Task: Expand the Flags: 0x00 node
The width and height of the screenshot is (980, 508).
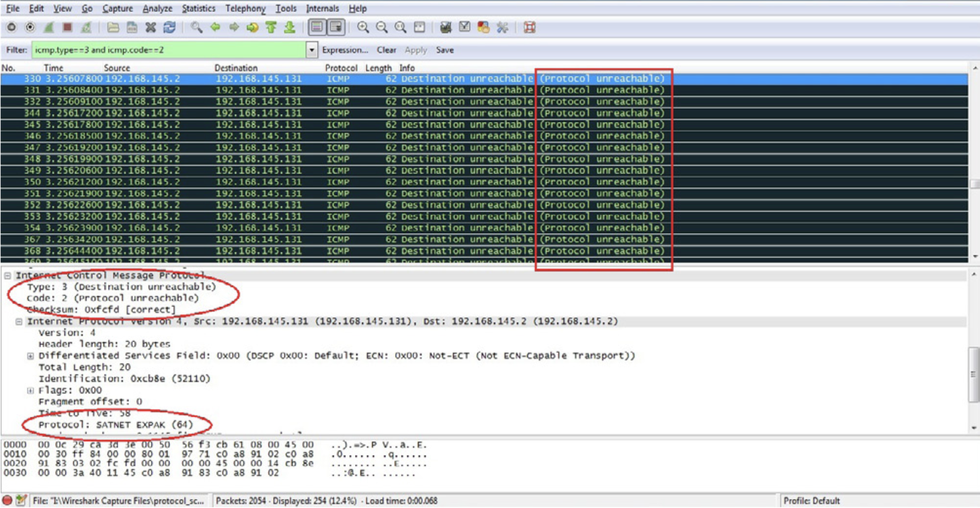Action: (x=30, y=390)
